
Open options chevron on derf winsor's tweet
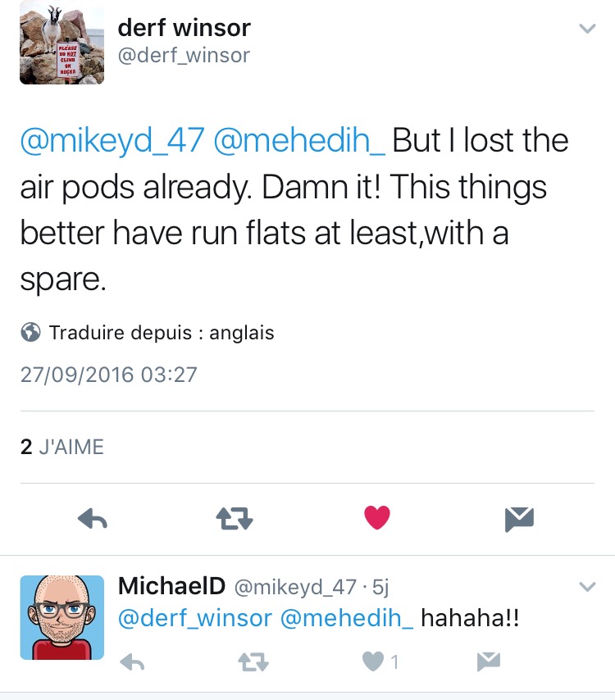[x=587, y=29]
